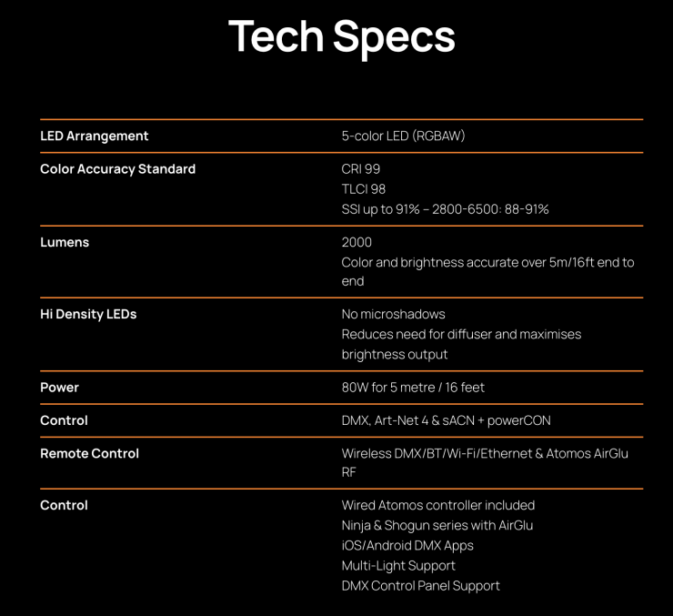Viewport: 673px width, 616px height.
Task: Click the Hi Density LEDs label
Action: coord(88,314)
